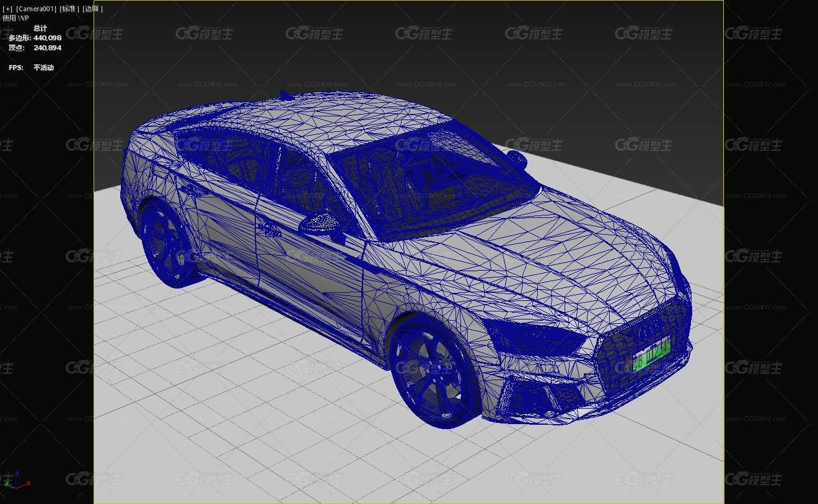Click the 使用 WP label

[15, 18]
